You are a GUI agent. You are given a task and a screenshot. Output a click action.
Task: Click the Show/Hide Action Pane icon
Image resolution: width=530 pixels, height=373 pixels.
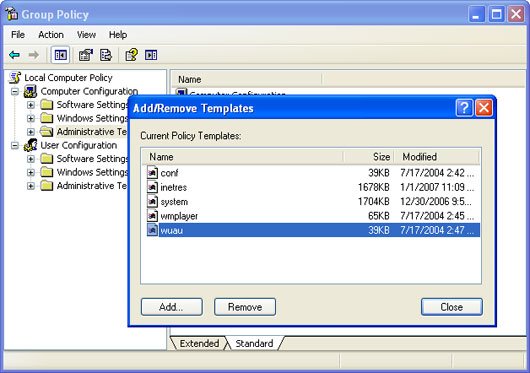tap(151, 55)
